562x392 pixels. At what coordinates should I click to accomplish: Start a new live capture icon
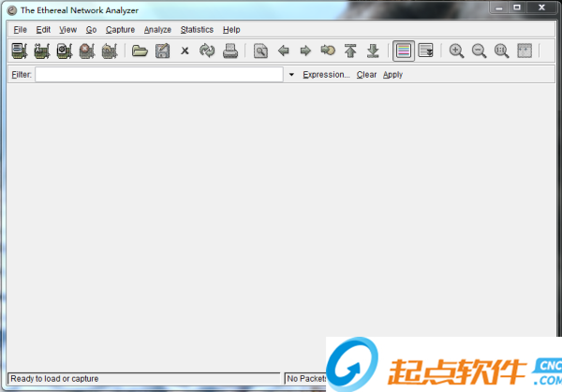tap(65, 51)
